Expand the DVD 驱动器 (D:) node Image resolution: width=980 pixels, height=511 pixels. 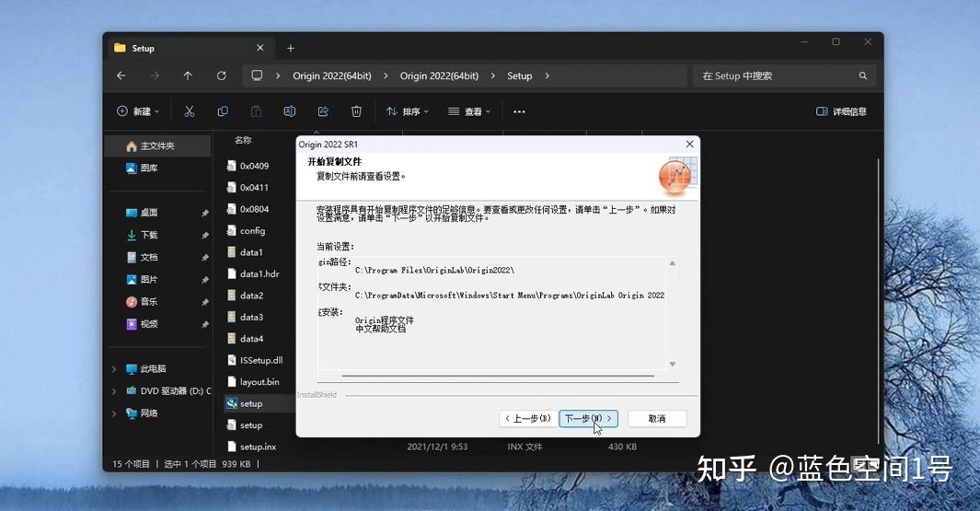(x=114, y=391)
